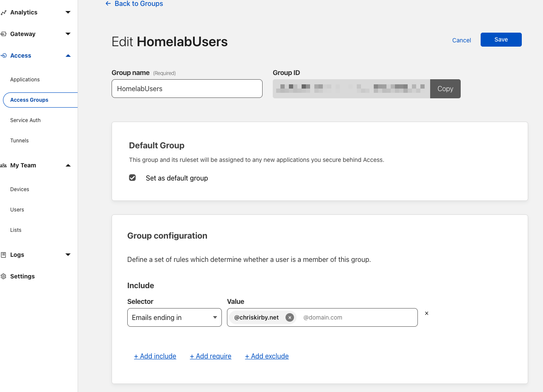
Task: Open Logs via its sidebar icon
Action: click(x=4, y=254)
